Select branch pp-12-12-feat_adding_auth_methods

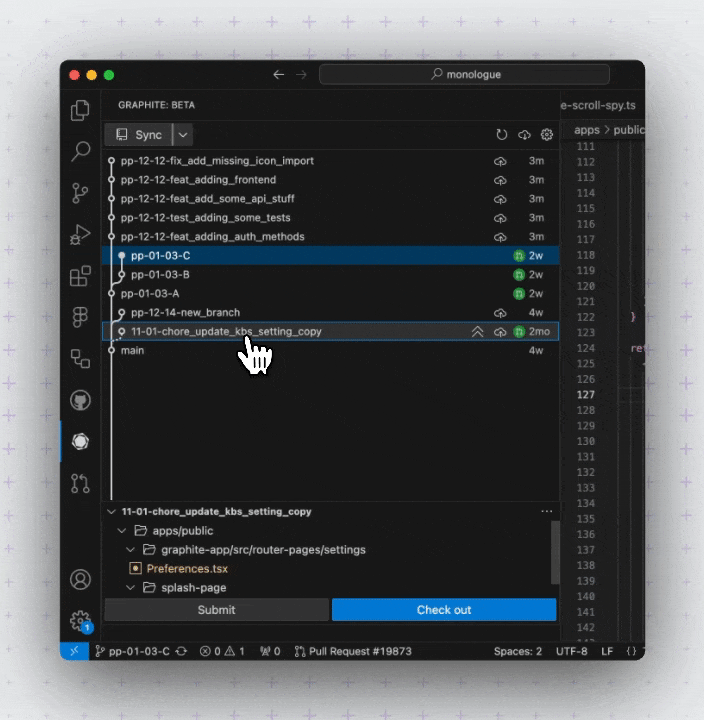331,237
